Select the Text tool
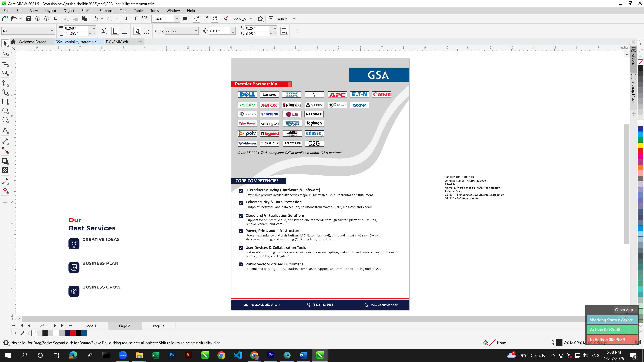 5,130
